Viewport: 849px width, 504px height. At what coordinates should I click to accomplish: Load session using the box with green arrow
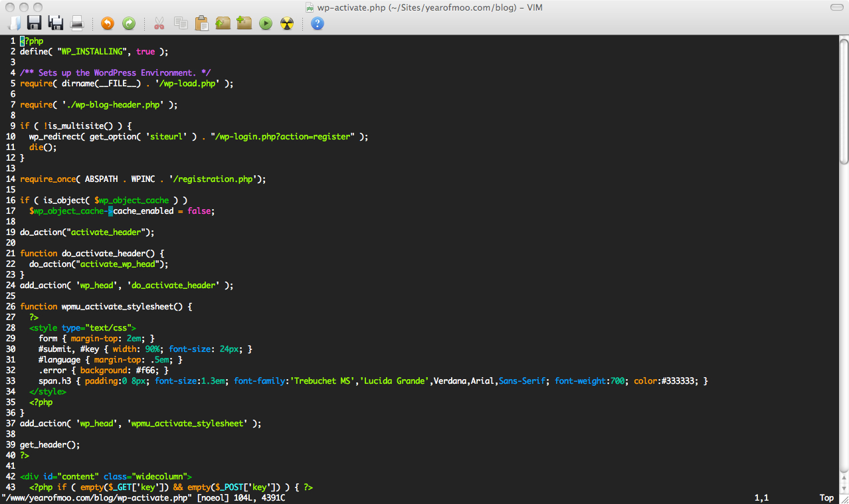pos(223,23)
